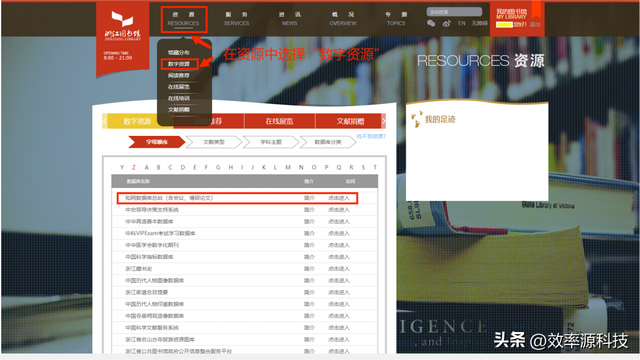This screenshot has height=360, width=640.
Task: Filter databases by letter Z
Action: [x=133, y=167]
